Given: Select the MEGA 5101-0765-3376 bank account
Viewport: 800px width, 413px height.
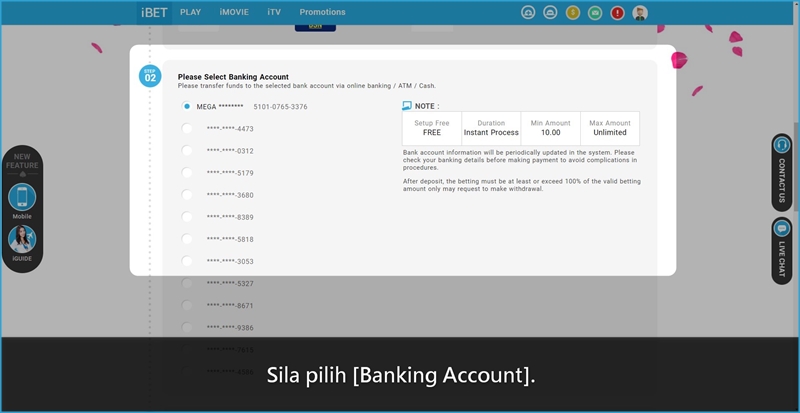Looking at the screenshot, I should point(187,106).
